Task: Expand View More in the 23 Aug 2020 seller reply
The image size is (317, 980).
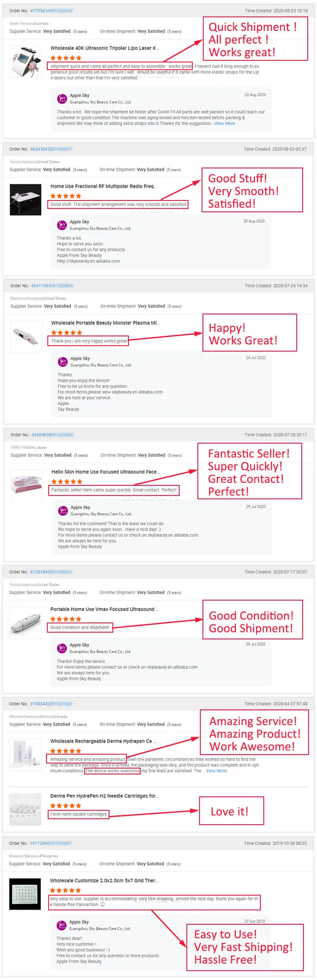Action: point(224,124)
